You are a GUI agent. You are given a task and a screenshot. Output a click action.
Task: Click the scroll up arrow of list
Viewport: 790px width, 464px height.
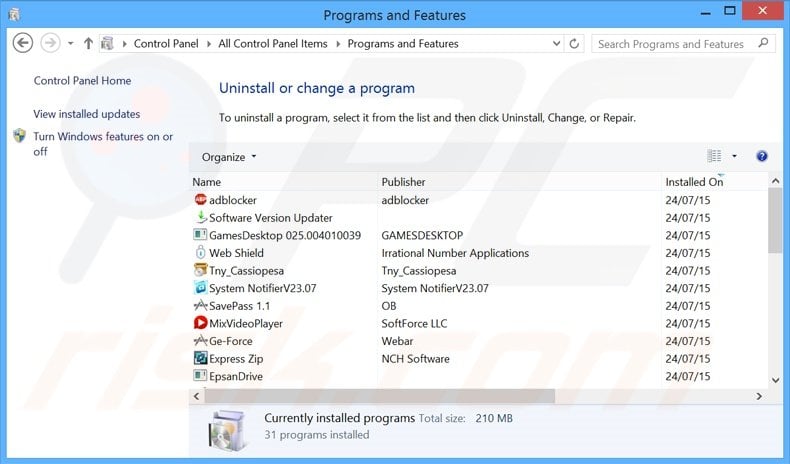[775, 180]
